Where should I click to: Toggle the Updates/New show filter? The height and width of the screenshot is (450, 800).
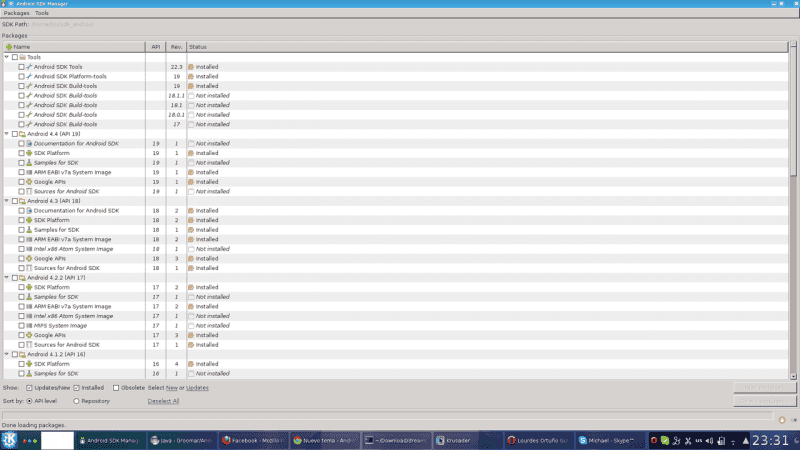(29, 388)
